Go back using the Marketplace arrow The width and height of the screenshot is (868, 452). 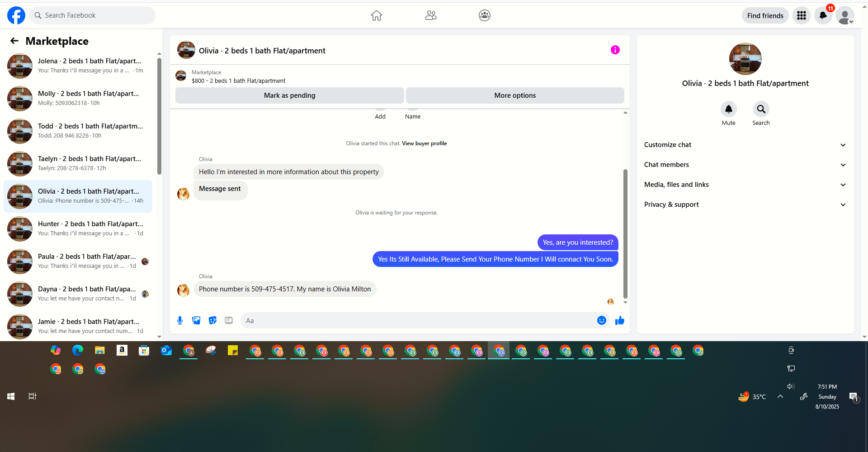(x=14, y=41)
